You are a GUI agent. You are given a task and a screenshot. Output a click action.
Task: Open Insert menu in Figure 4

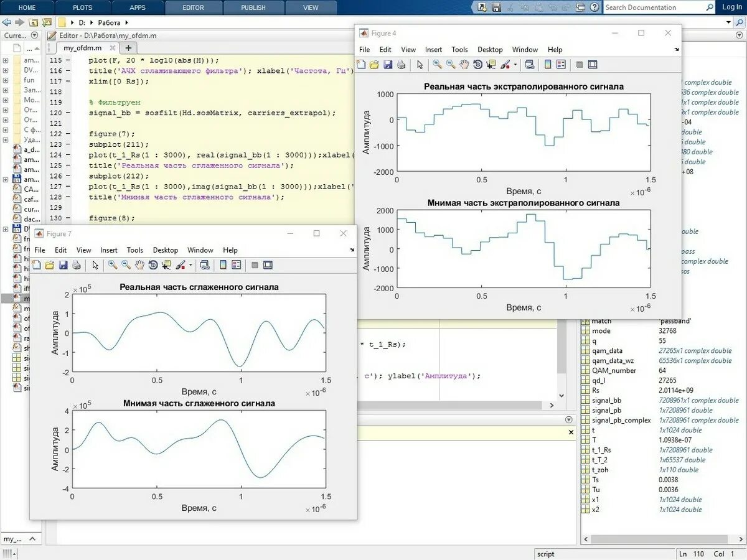pyautogui.click(x=434, y=50)
